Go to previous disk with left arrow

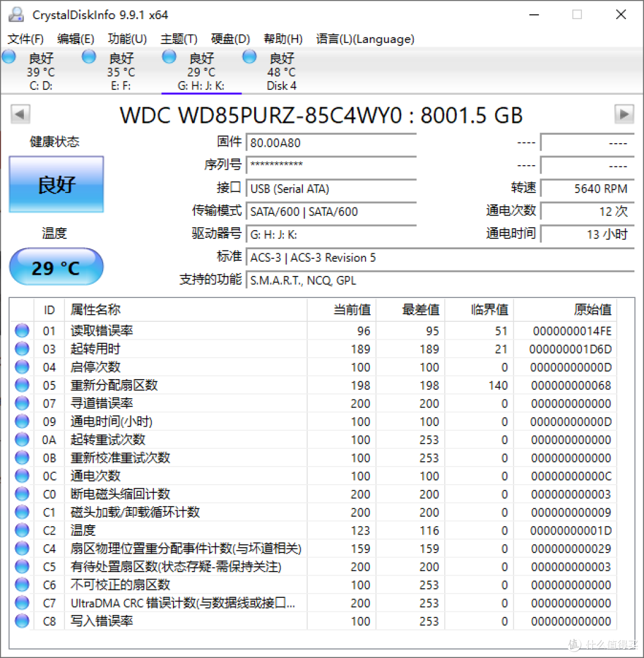20,114
